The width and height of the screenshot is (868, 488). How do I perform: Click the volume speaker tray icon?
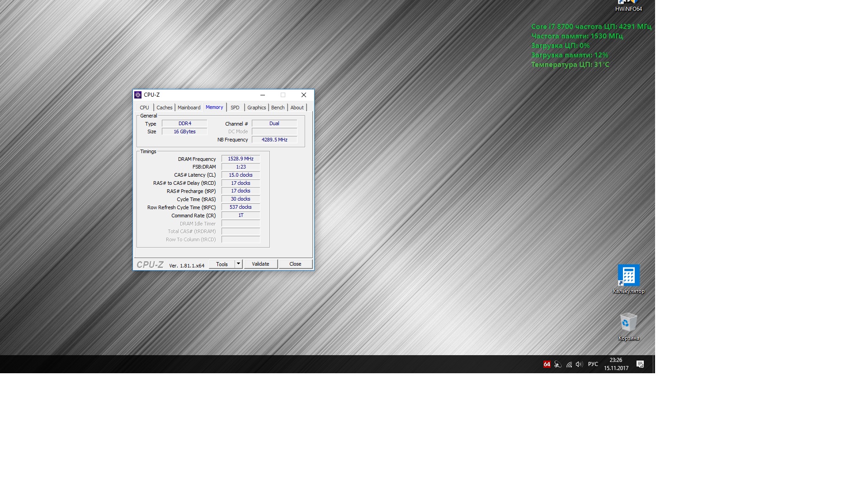pyautogui.click(x=579, y=364)
